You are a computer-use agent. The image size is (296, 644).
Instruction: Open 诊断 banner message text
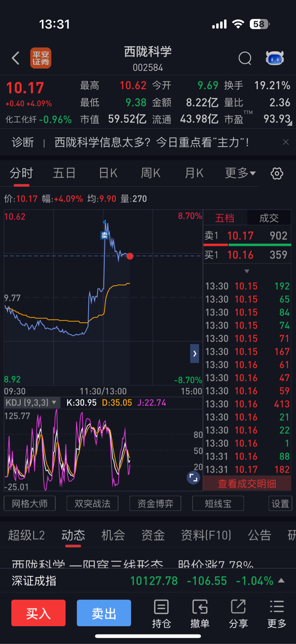[151, 142]
